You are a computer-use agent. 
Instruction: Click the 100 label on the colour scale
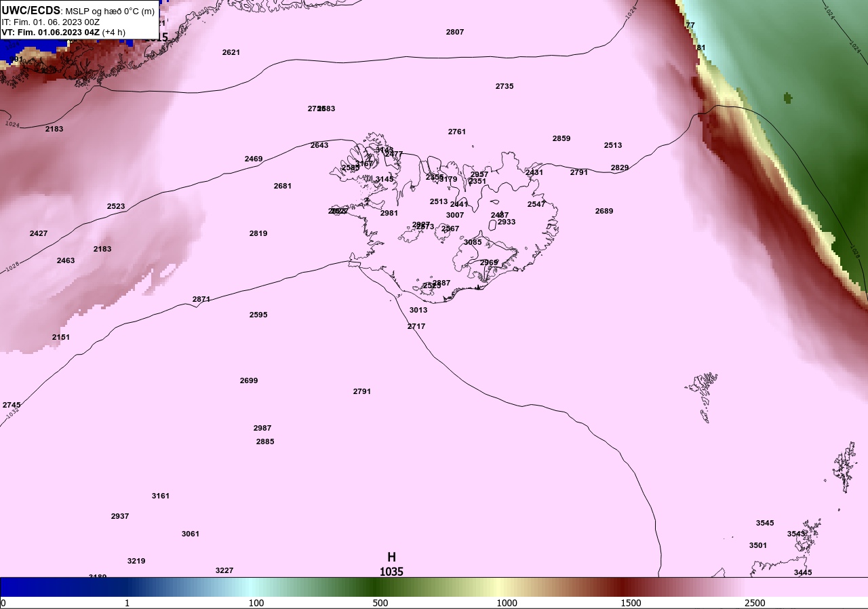click(256, 603)
